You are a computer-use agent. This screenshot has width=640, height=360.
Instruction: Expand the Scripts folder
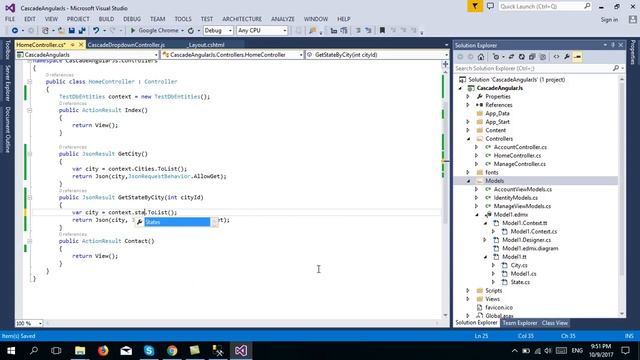468,291
